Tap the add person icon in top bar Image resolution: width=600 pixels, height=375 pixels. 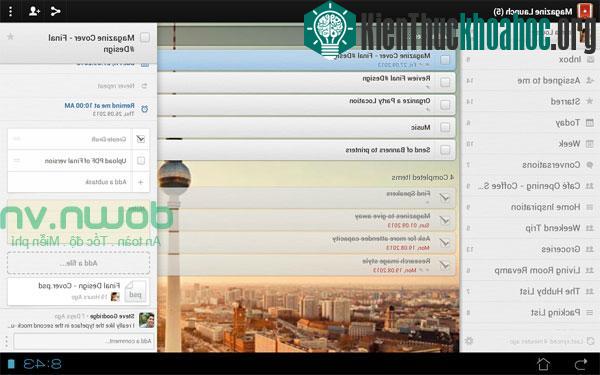34,11
